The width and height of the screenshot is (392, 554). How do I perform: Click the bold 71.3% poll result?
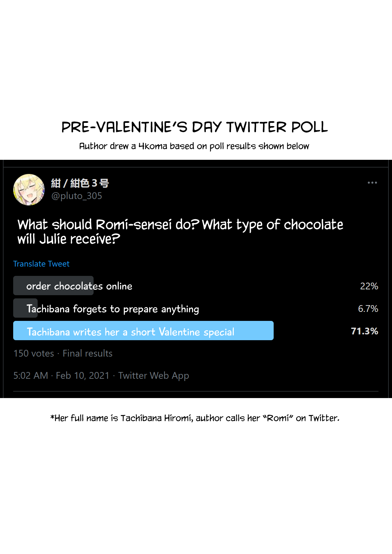pos(364,331)
